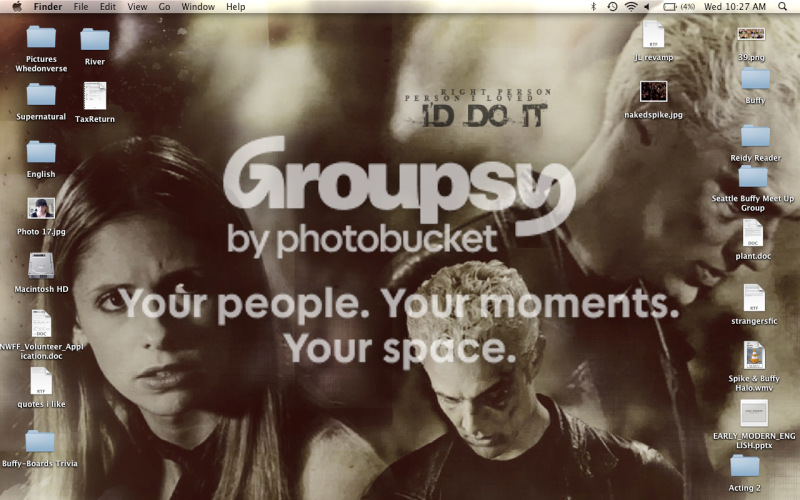Open the Go menu

click(164, 7)
